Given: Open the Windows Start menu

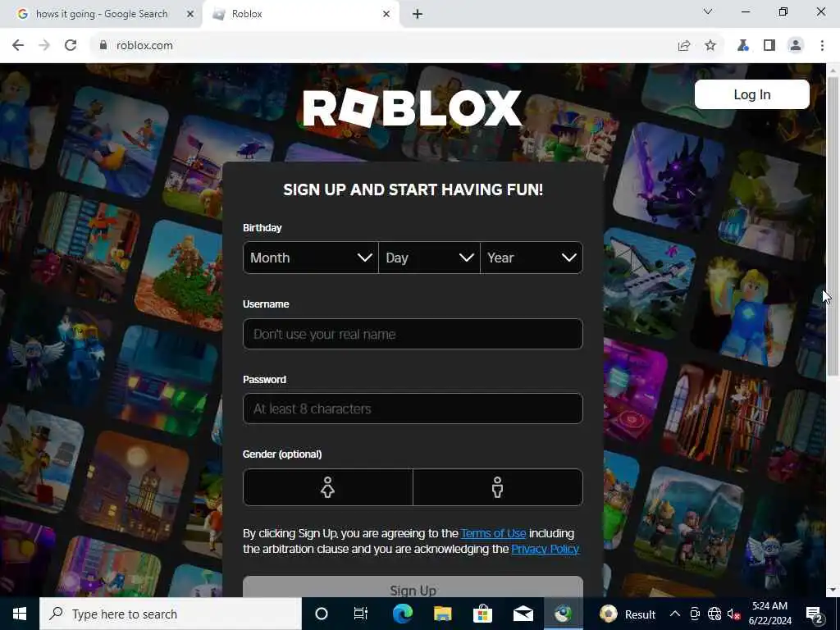Looking at the screenshot, I should click(20, 614).
